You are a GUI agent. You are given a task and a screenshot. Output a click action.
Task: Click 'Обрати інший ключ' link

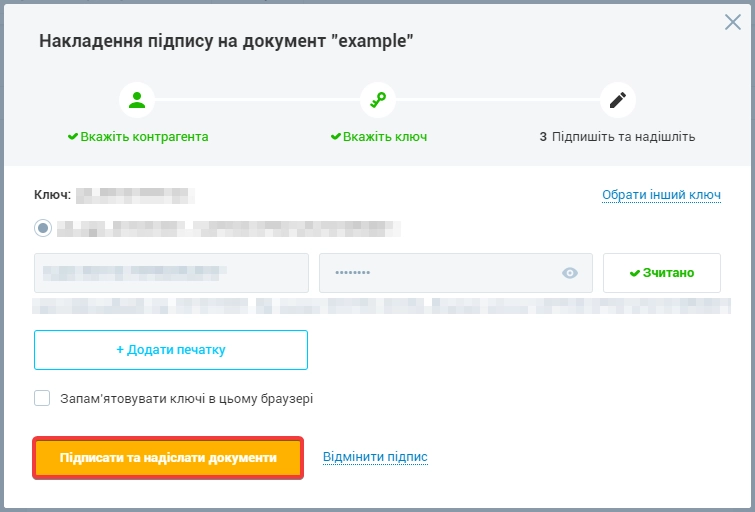click(661, 195)
